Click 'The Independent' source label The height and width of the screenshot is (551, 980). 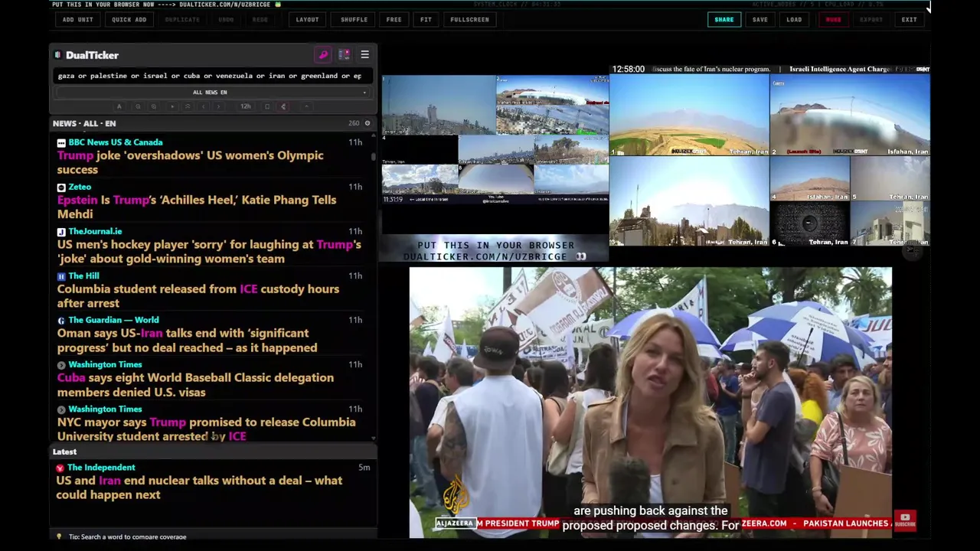tap(101, 468)
